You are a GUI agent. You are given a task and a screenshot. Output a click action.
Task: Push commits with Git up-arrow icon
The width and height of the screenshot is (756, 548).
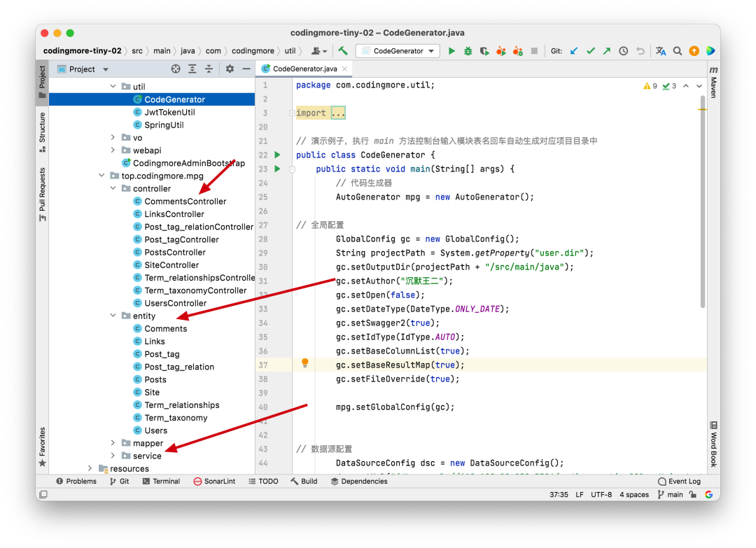607,51
